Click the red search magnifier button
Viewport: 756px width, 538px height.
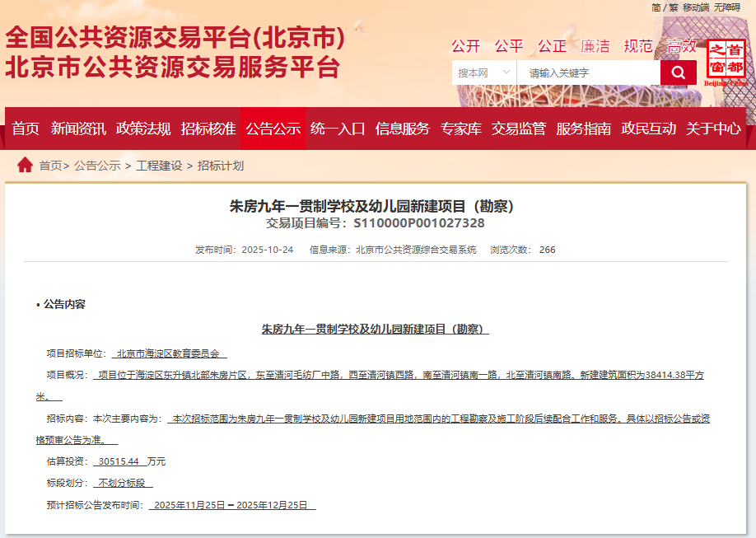(678, 73)
